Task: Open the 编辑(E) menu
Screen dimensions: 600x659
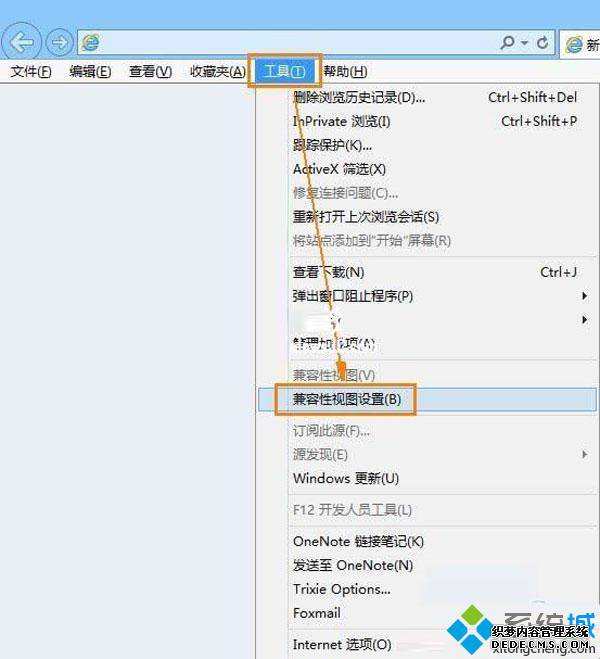Action: coord(90,71)
